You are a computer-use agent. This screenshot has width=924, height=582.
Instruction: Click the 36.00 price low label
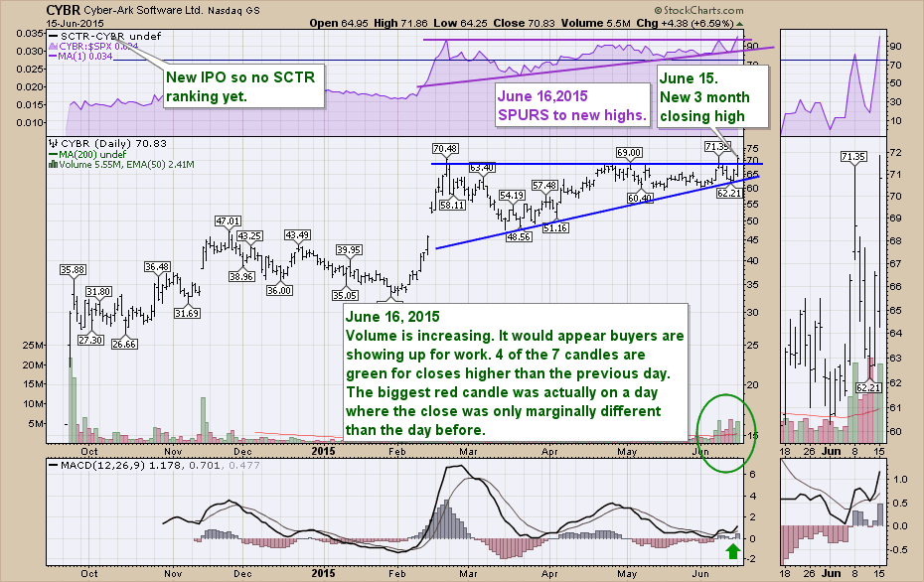(279, 290)
